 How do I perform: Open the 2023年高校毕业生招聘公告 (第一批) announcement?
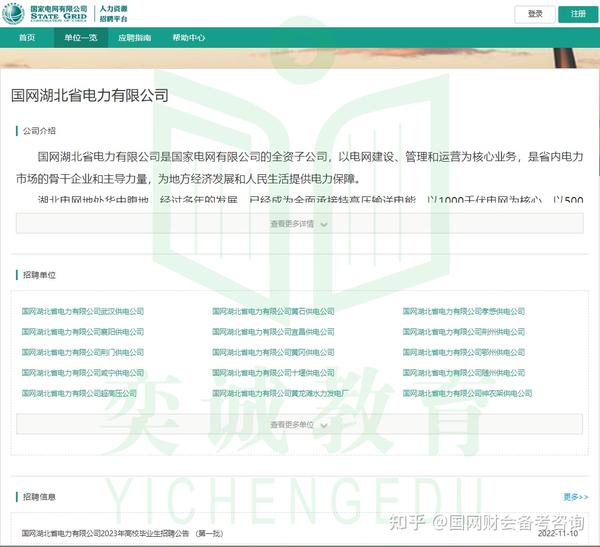pos(122,533)
